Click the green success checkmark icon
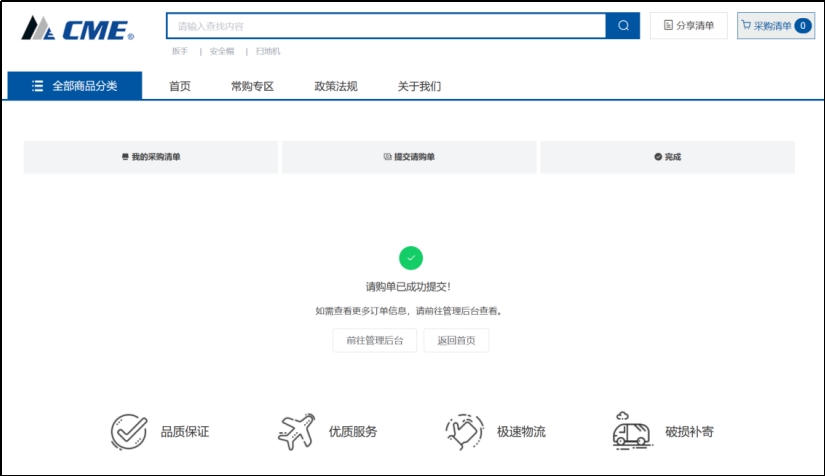 pos(411,258)
